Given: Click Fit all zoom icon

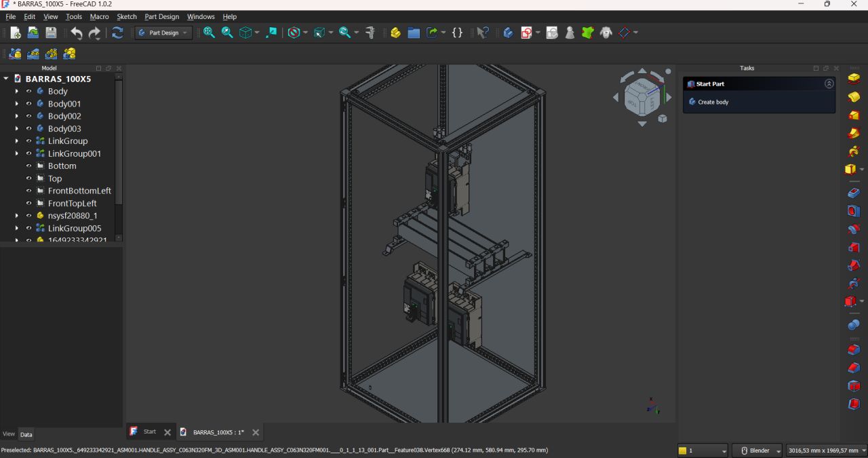Looking at the screenshot, I should click(x=209, y=33).
